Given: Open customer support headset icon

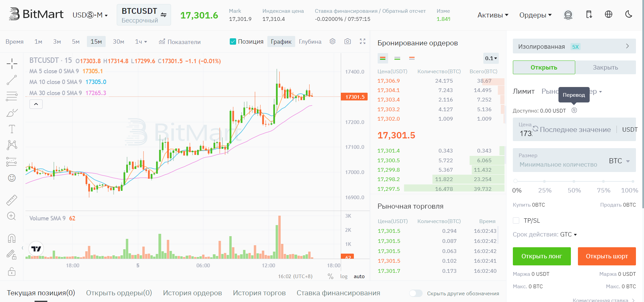Looking at the screenshot, I should pyautogui.click(x=568, y=15).
